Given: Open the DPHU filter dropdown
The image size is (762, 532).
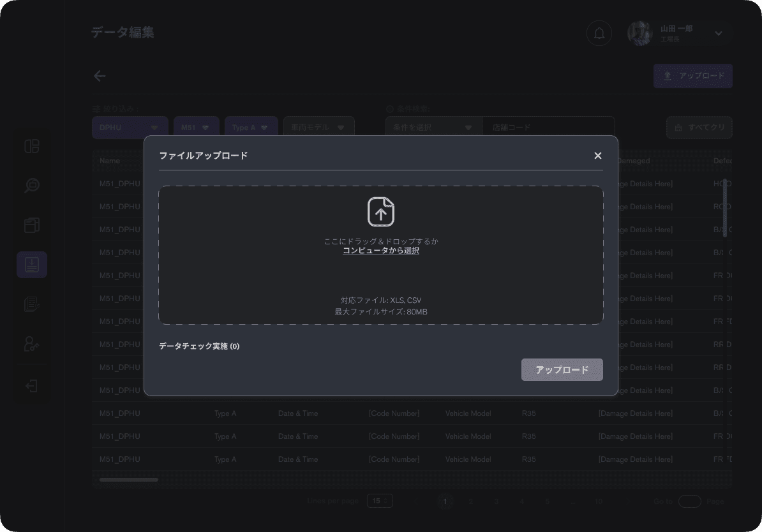Looking at the screenshot, I should 130,127.
